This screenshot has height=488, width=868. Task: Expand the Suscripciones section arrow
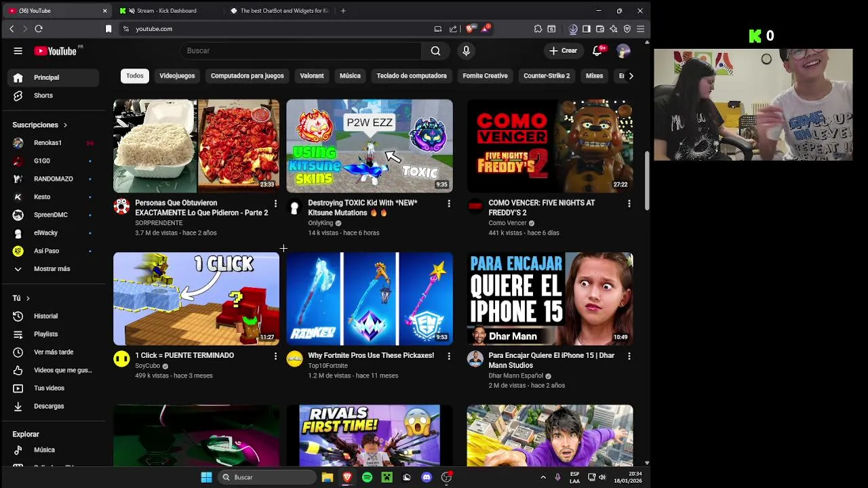66,125
